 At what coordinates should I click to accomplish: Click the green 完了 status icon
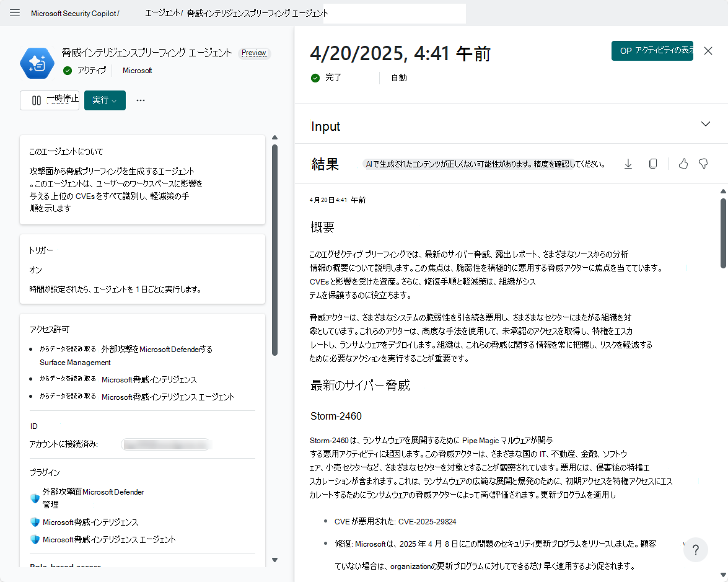(315, 78)
